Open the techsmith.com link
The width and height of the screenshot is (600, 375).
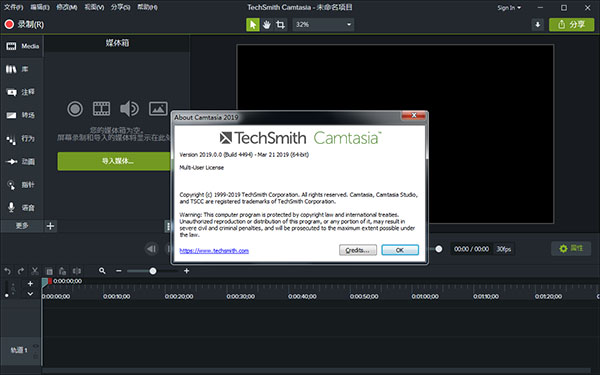(214, 251)
